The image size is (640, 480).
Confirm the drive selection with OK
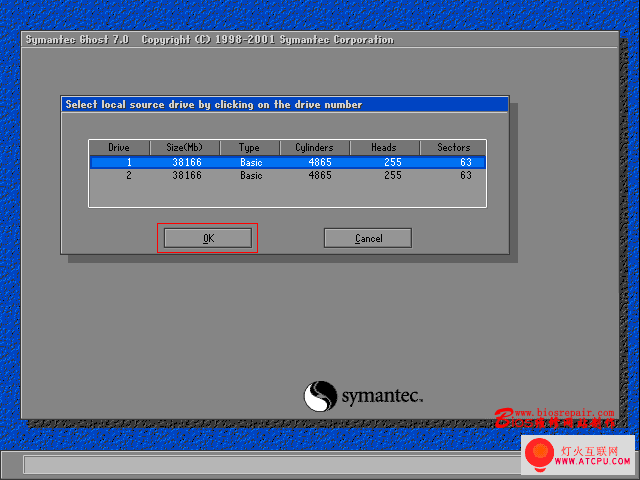coord(208,238)
